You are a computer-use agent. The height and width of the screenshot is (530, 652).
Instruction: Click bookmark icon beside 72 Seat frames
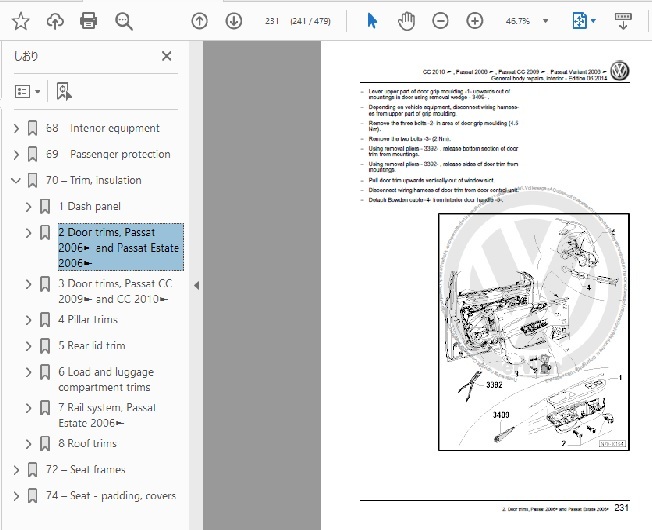(32, 470)
